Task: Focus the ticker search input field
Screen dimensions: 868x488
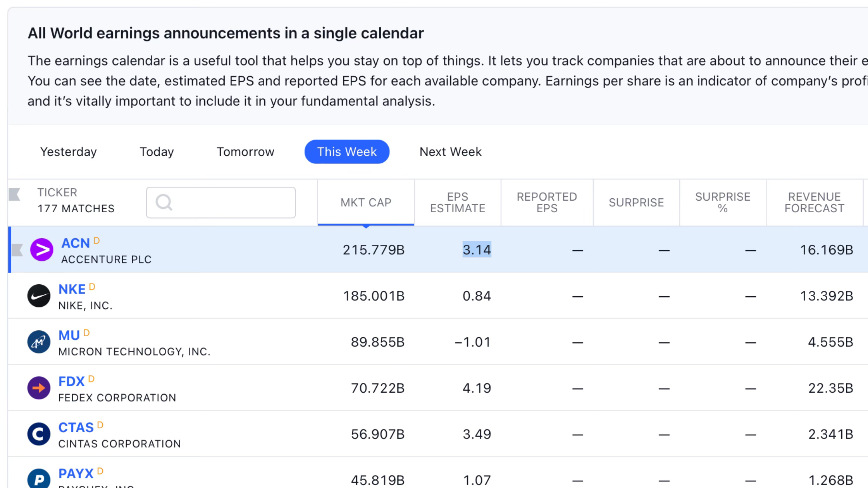Action: (221, 203)
